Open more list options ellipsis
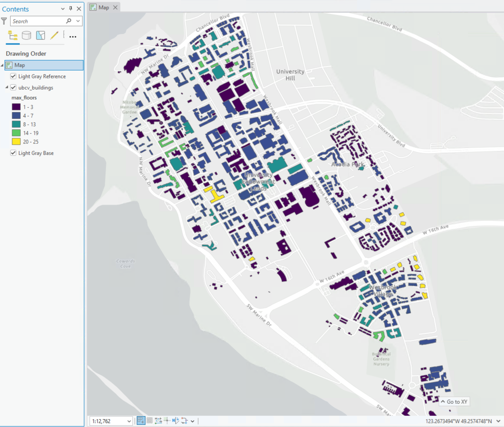Screen dimensions: 504x427 (73, 37)
